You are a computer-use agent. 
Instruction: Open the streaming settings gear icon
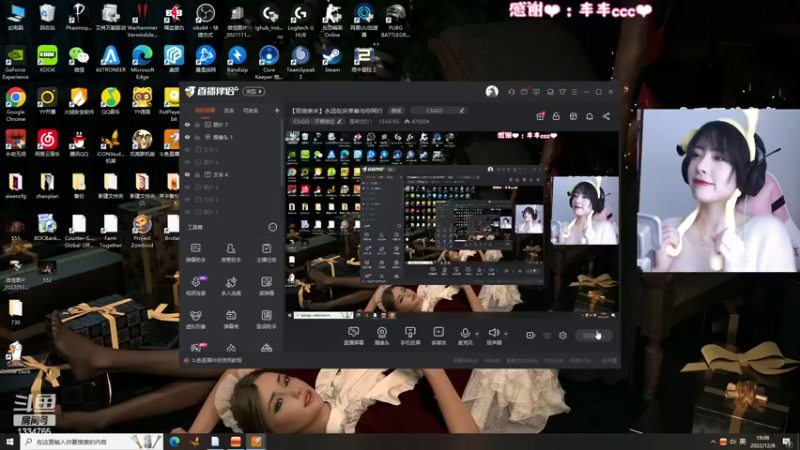pos(563,335)
